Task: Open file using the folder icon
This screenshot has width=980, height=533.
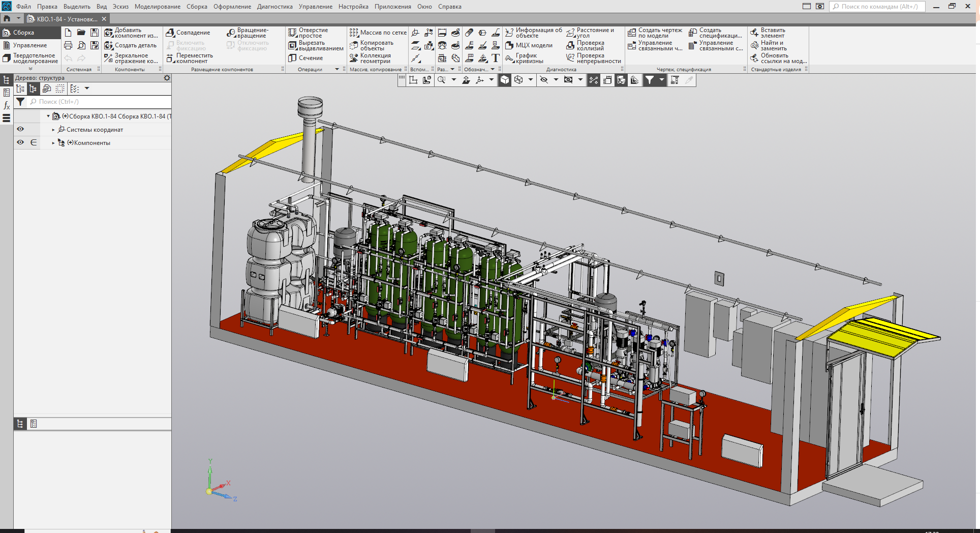Action: (81, 33)
